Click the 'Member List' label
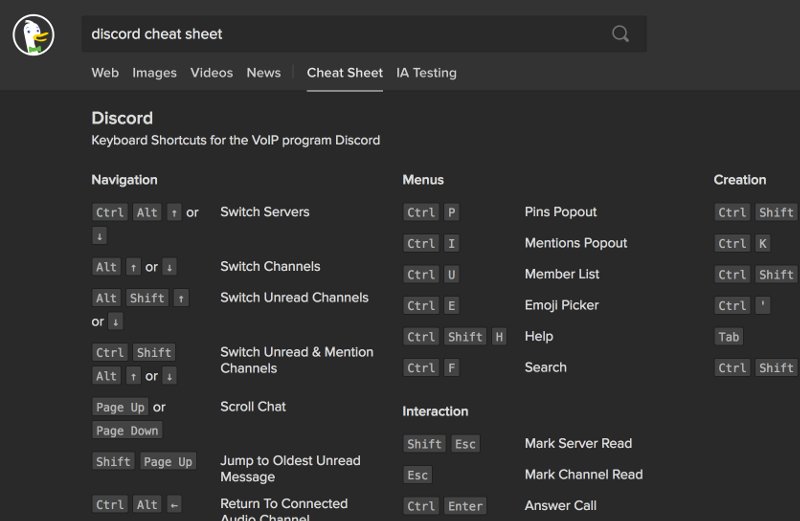The image size is (800, 521). pyautogui.click(x=562, y=274)
